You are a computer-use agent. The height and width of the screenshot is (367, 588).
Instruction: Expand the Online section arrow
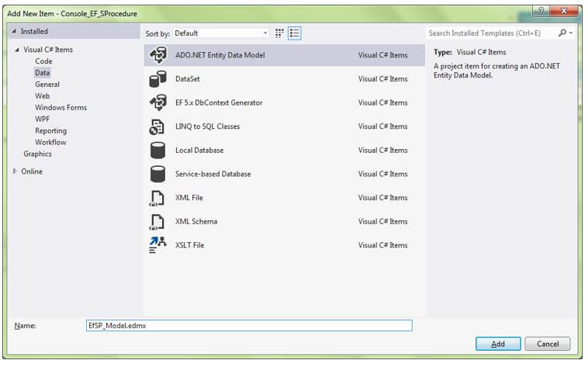[15, 171]
